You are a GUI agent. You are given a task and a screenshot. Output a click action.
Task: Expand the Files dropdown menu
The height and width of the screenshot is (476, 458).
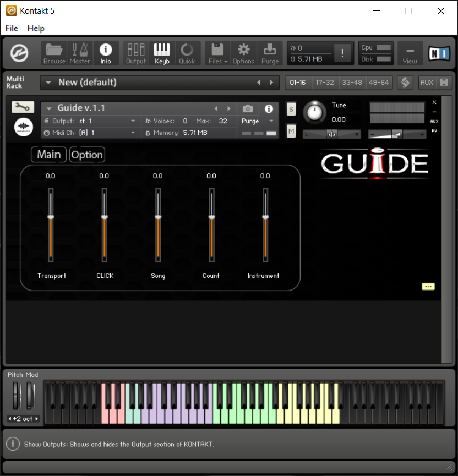click(x=217, y=53)
